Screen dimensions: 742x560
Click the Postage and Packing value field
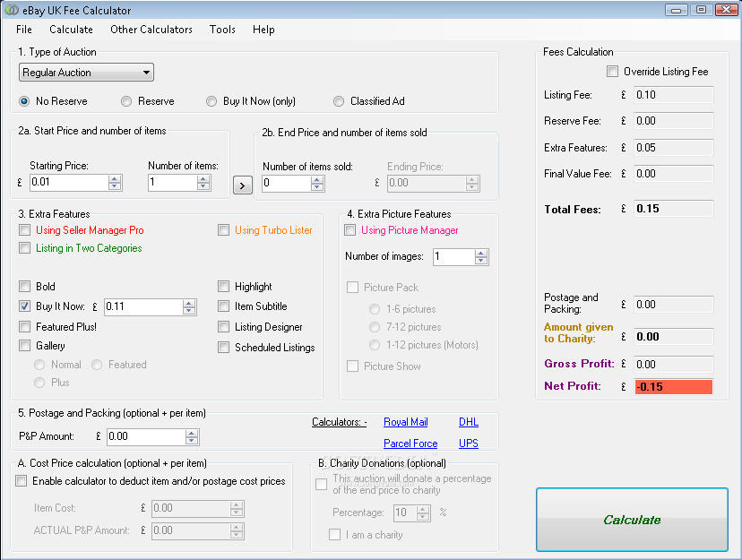673,304
